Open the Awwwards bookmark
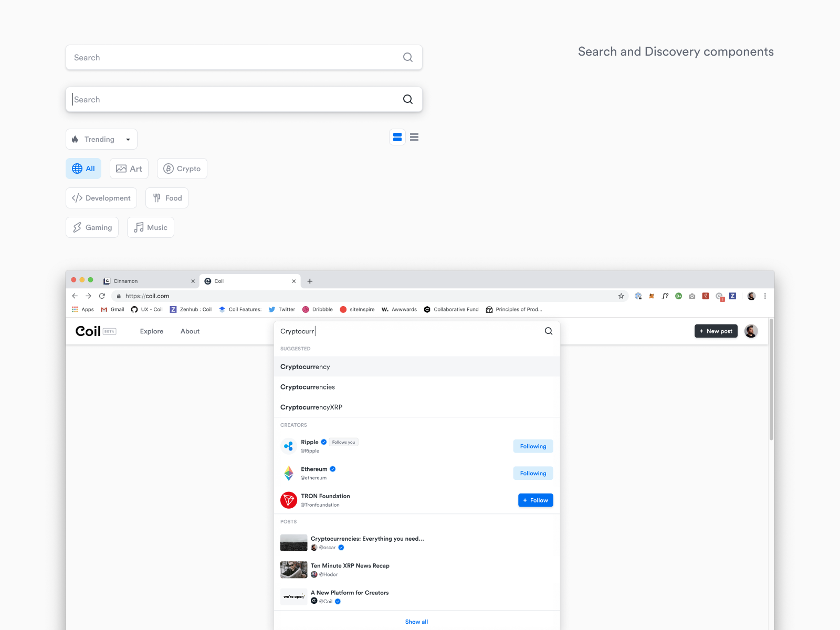The width and height of the screenshot is (840, 630). pos(399,309)
